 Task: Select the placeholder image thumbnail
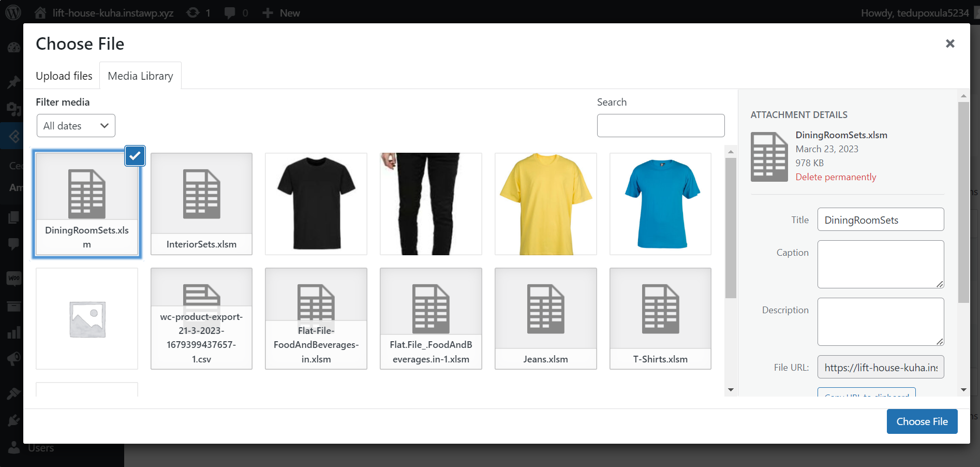(x=87, y=318)
